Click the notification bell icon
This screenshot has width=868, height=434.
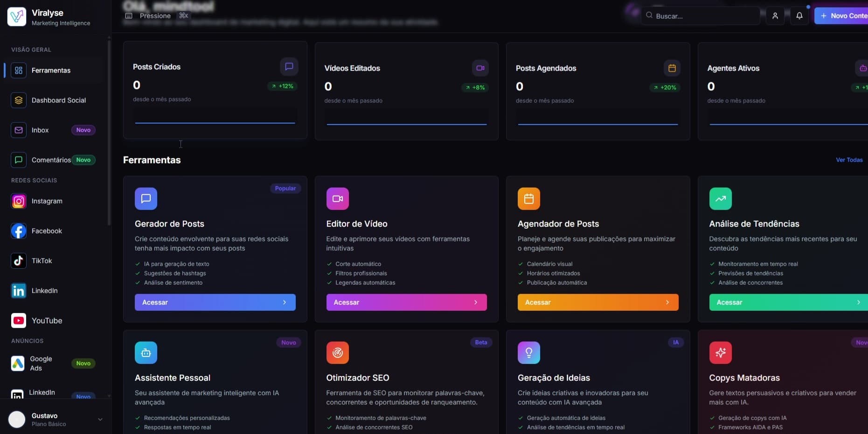[x=799, y=16]
